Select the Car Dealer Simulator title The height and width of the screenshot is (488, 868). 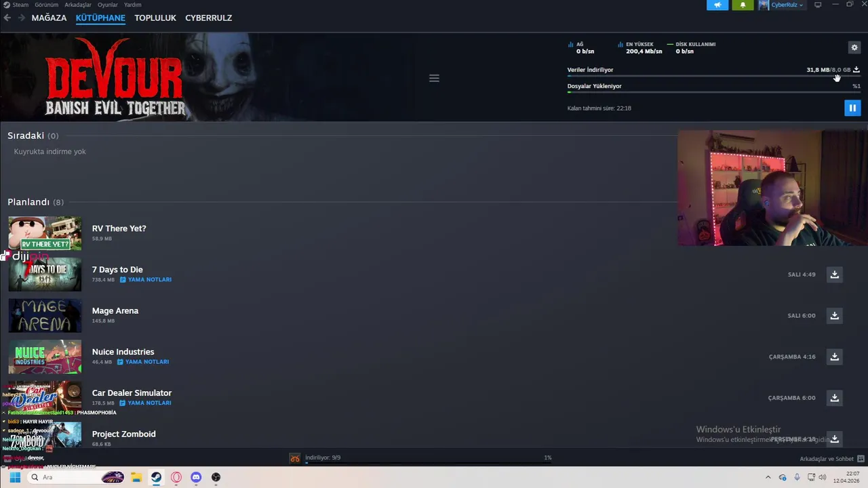pyautogui.click(x=132, y=393)
